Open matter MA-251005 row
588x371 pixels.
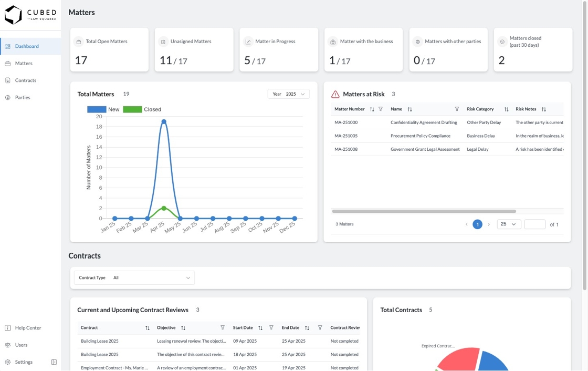click(447, 136)
